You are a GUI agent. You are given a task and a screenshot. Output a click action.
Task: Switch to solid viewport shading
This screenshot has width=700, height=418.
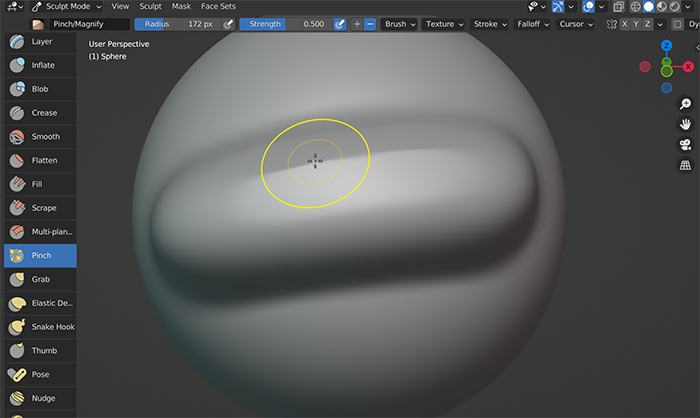(x=648, y=6)
